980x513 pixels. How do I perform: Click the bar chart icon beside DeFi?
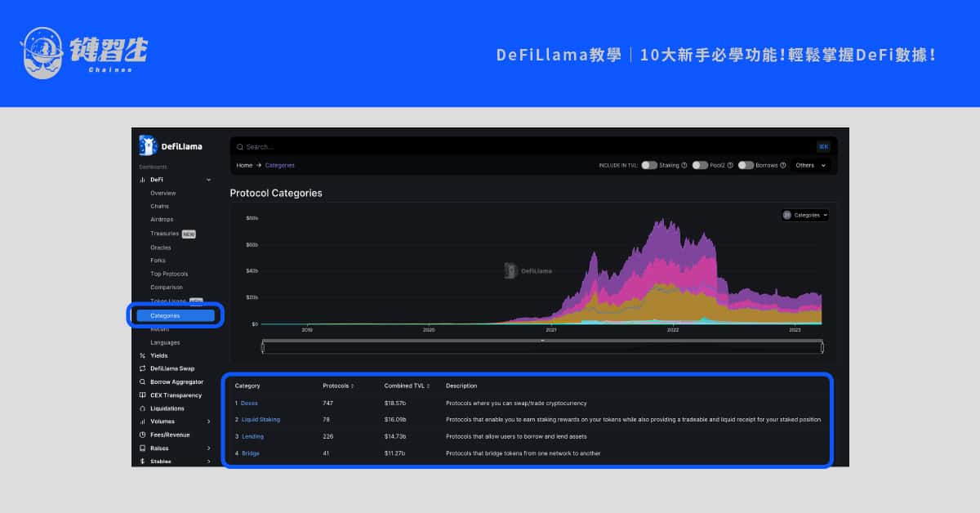142,179
